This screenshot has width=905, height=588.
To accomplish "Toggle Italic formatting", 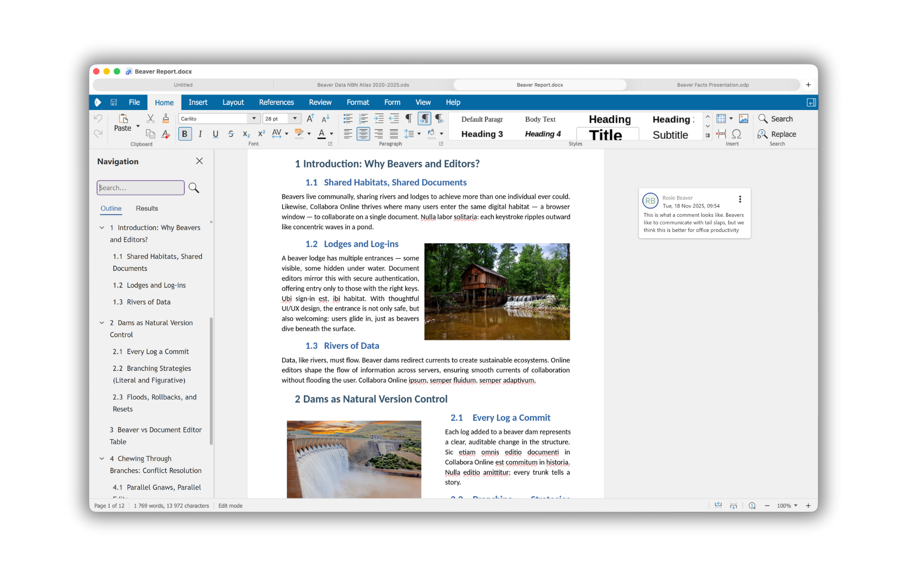I will click(200, 134).
